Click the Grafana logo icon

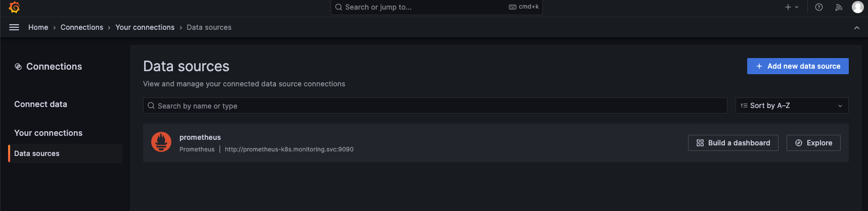coord(14,7)
